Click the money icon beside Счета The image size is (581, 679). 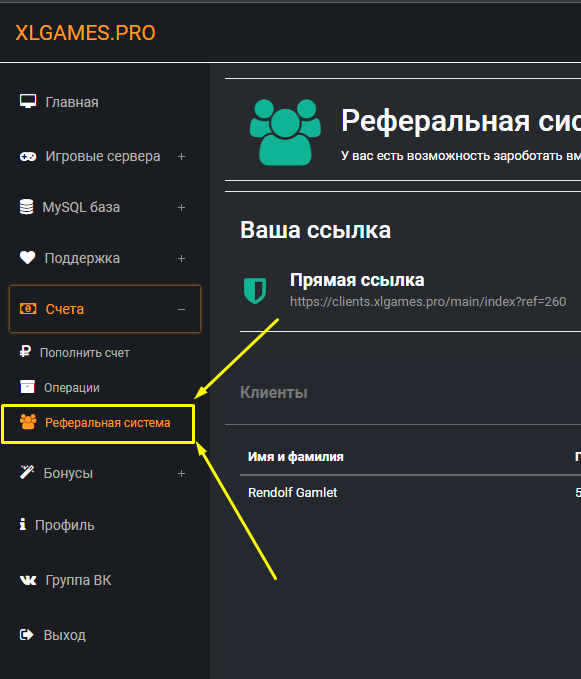click(28, 309)
